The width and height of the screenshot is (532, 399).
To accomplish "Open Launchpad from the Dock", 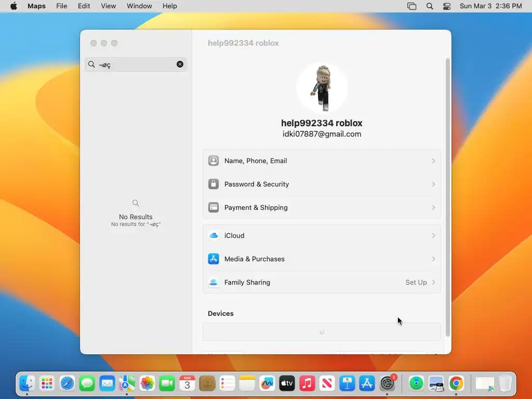I will [47, 383].
